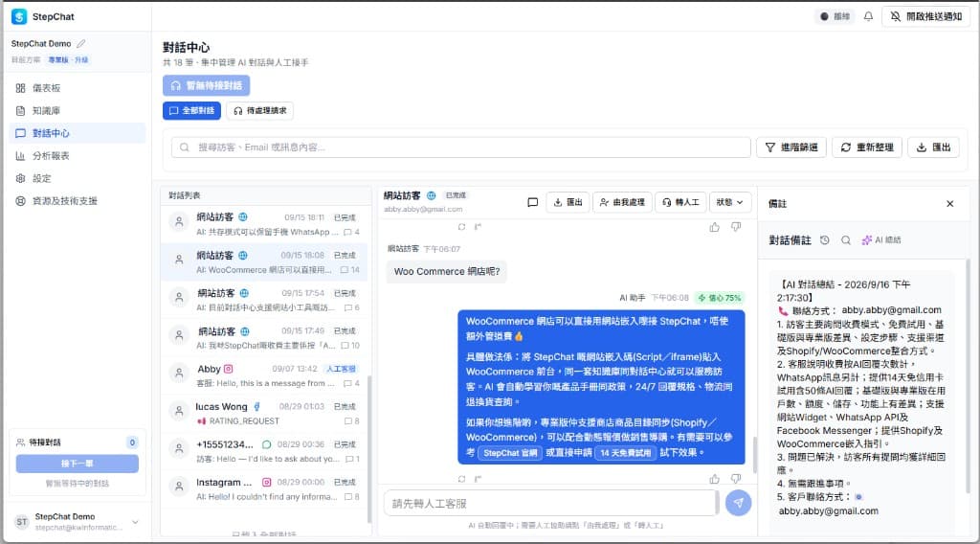Search notes with magnifier icon
The width and height of the screenshot is (980, 544).
click(846, 240)
